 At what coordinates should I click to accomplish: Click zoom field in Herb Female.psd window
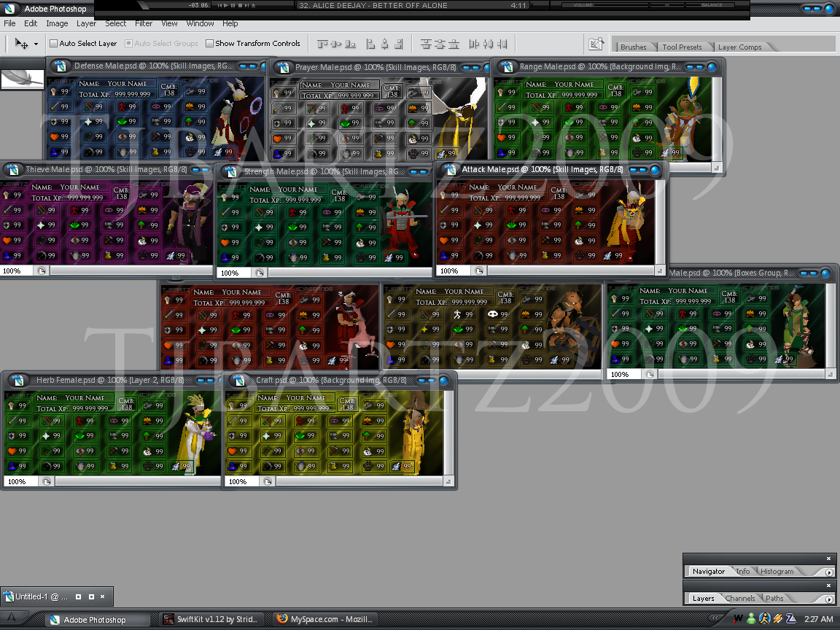[x=22, y=481]
